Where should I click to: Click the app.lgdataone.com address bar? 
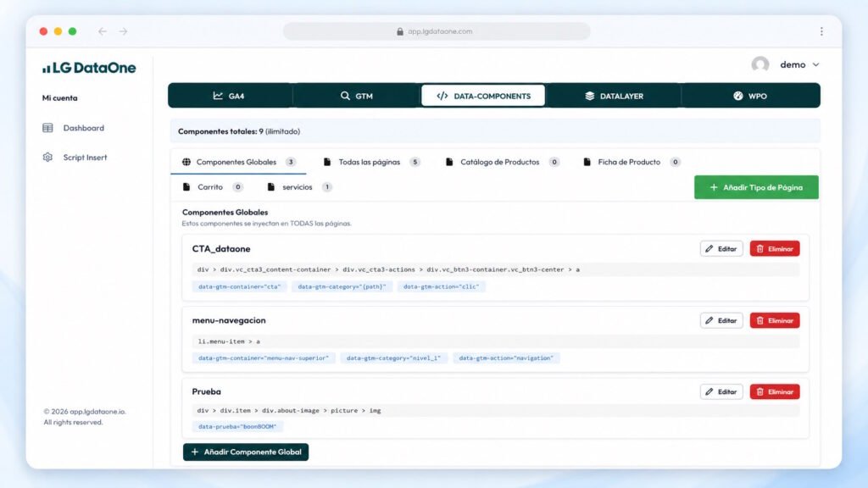(x=437, y=31)
